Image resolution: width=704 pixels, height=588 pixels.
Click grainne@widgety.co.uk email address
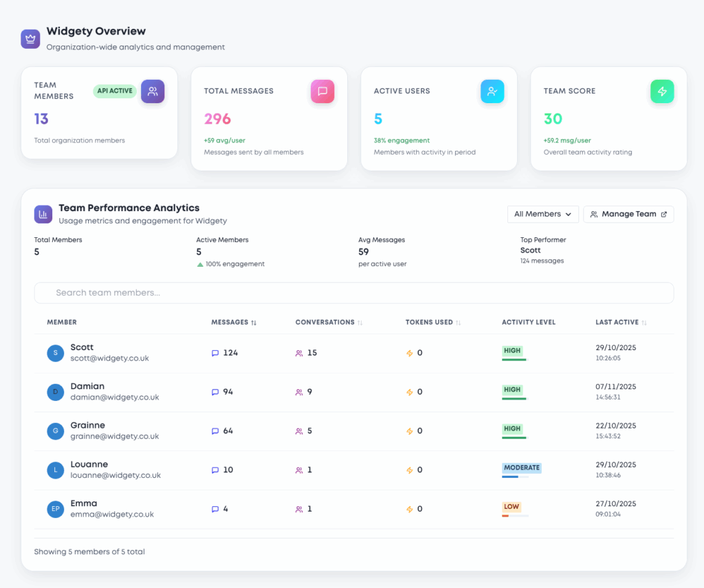(x=114, y=436)
